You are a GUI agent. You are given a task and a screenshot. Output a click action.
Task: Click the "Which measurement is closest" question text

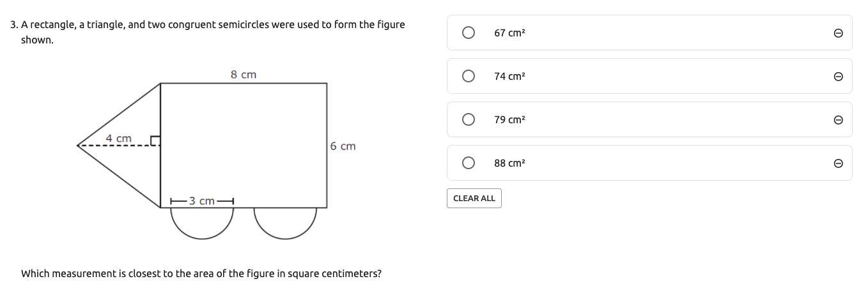201,273
